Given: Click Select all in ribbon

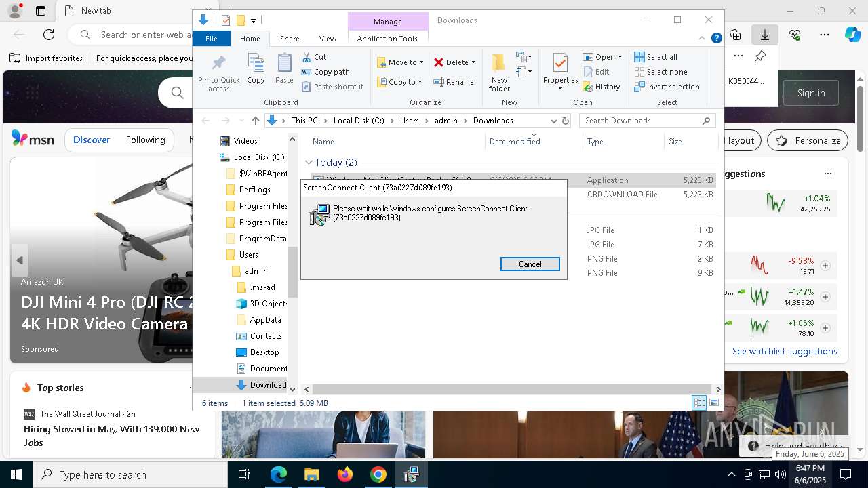Looking at the screenshot, I should coord(656,57).
